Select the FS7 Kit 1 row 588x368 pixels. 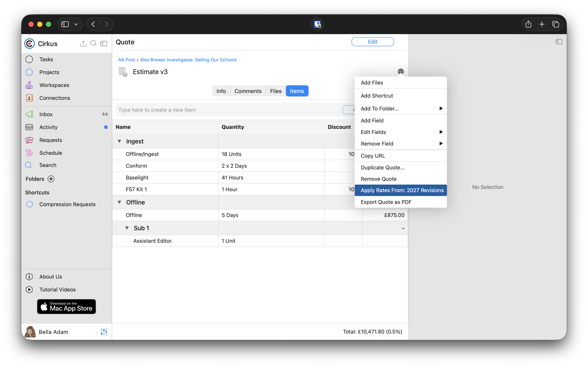coord(260,189)
